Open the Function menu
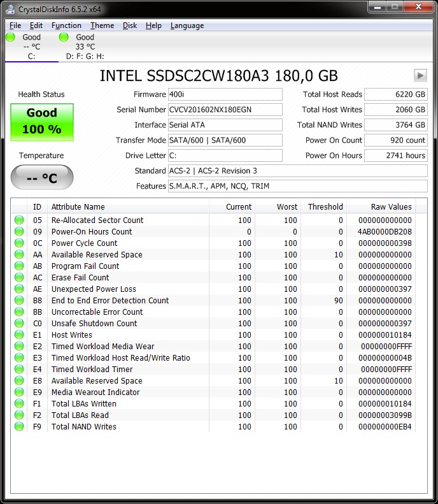438x504 pixels. pos(66,25)
